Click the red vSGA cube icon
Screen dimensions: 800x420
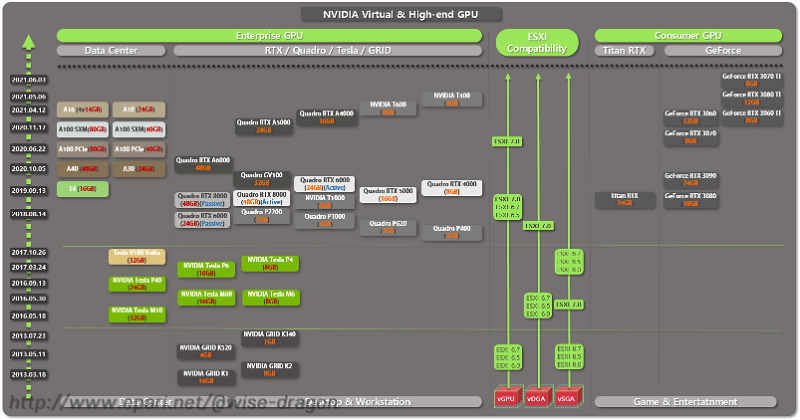[568, 396]
